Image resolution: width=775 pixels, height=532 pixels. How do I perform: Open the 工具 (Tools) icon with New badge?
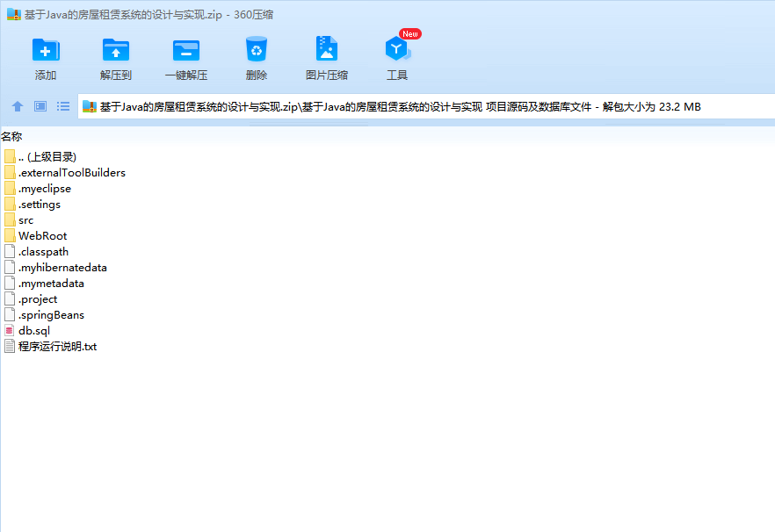(397, 48)
